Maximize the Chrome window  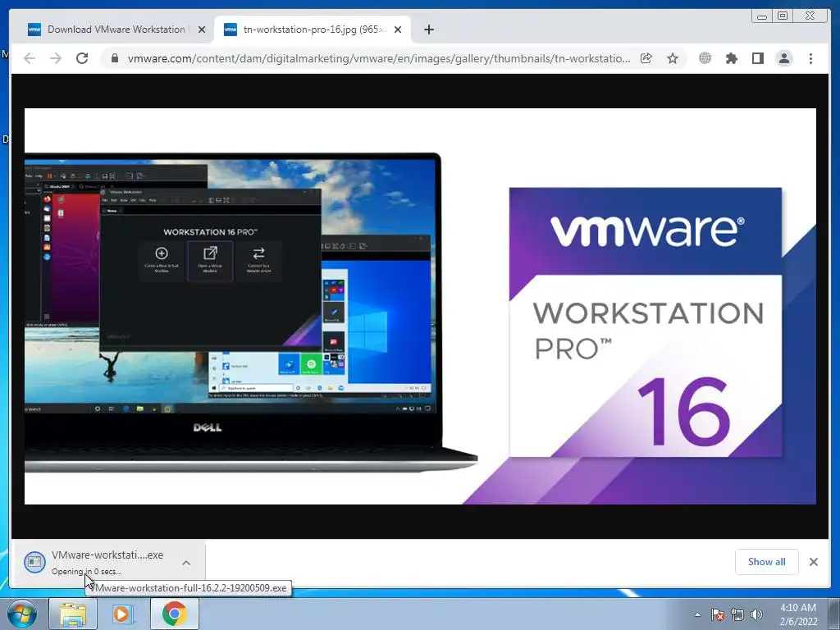782,16
